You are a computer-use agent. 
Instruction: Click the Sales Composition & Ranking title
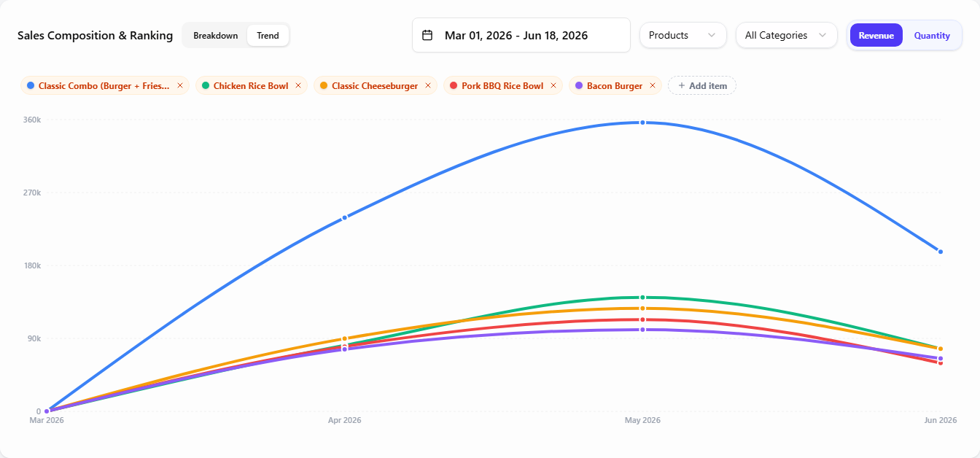[x=96, y=35]
